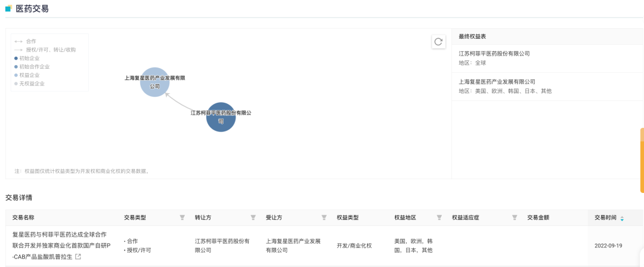
Task: Click the 交易详情 section heading
Action: click(x=19, y=198)
